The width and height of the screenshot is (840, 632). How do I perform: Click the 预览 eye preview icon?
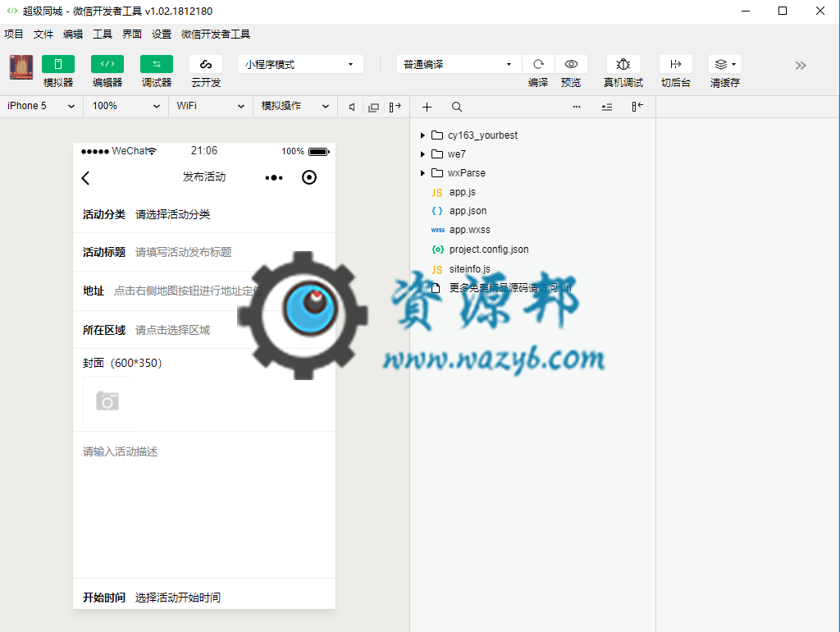click(x=571, y=64)
